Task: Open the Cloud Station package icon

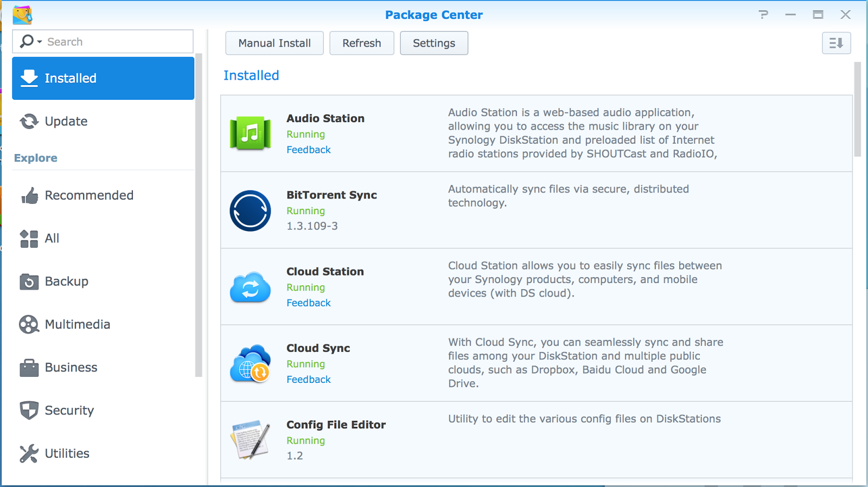Action: (x=250, y=287)
